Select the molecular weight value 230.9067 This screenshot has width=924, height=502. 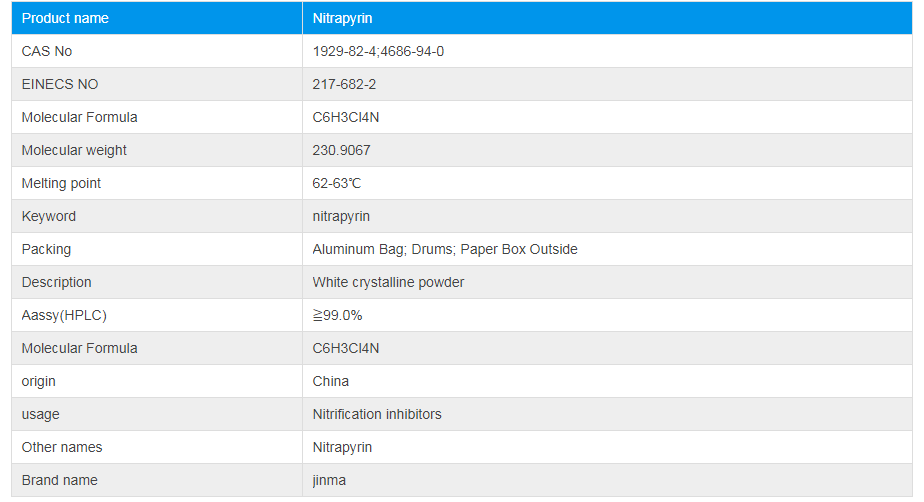342,150
